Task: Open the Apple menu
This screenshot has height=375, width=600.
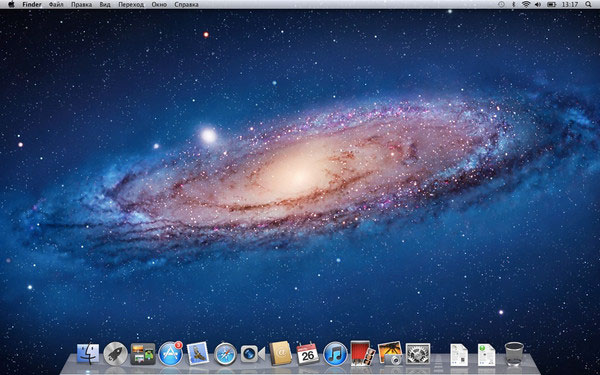Action: [11, 4]
